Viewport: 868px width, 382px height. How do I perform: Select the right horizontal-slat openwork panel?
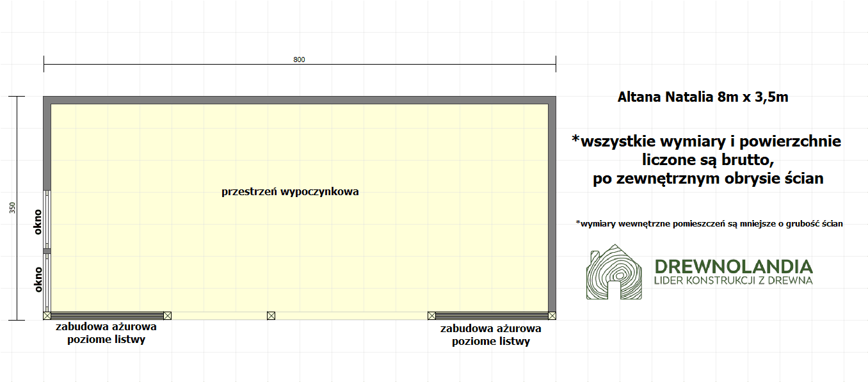tap(492, 315)
